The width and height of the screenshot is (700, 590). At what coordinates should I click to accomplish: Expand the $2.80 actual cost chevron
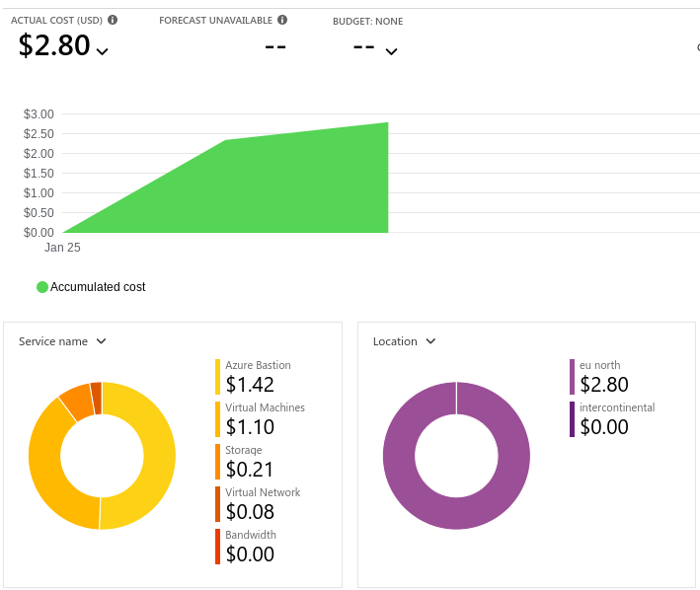coord(103,51)
